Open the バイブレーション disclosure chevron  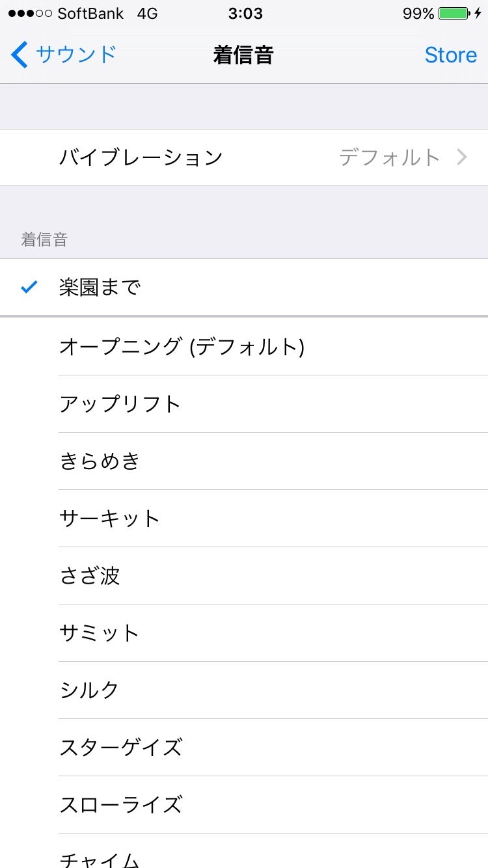point(462,157)
